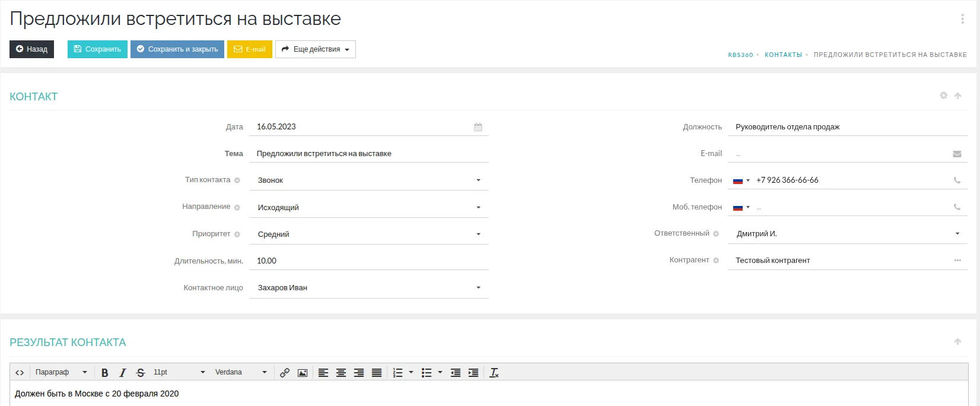Insert a link in the editor toolbar

pos(285,373)
